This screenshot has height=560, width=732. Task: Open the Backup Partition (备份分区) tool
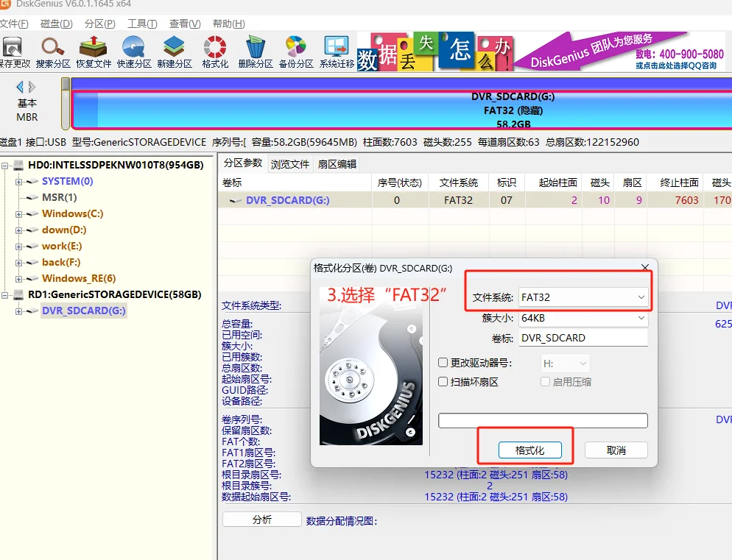tap(296, 52)
